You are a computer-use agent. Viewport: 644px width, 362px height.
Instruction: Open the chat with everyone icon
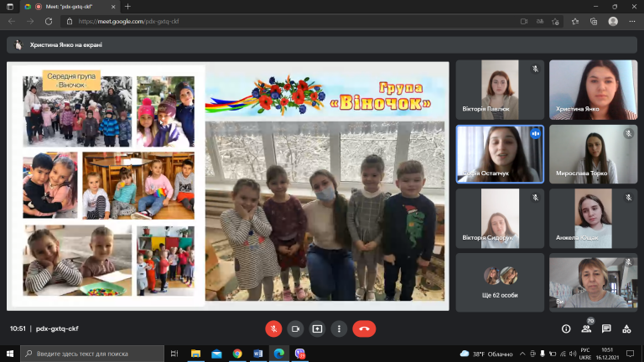pos(606,328)
